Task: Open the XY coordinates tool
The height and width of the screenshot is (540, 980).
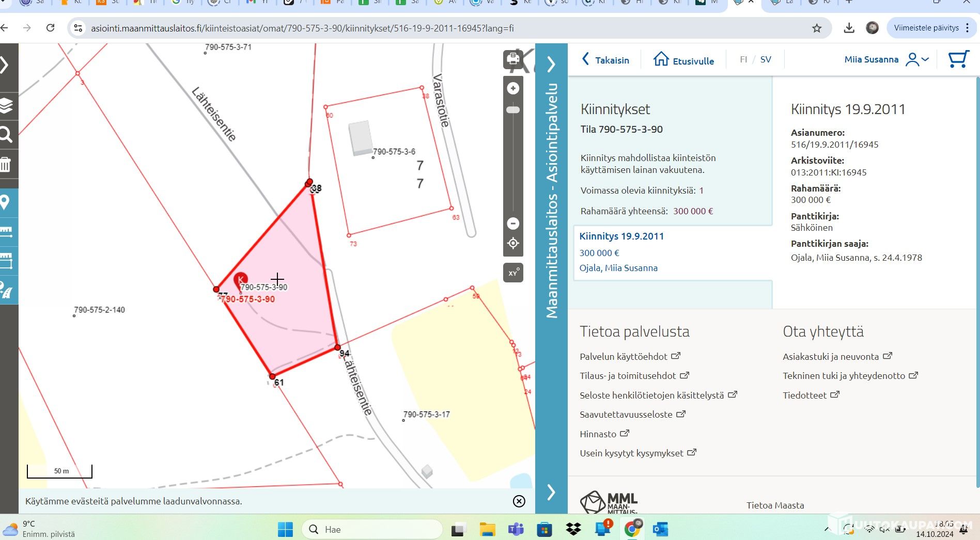Action: (513, 273)
